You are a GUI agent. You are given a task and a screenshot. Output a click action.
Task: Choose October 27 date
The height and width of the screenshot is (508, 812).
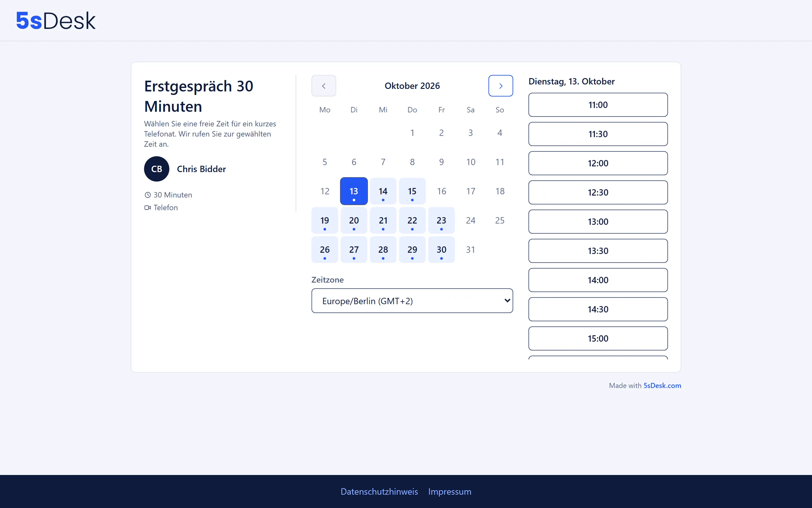354,250
